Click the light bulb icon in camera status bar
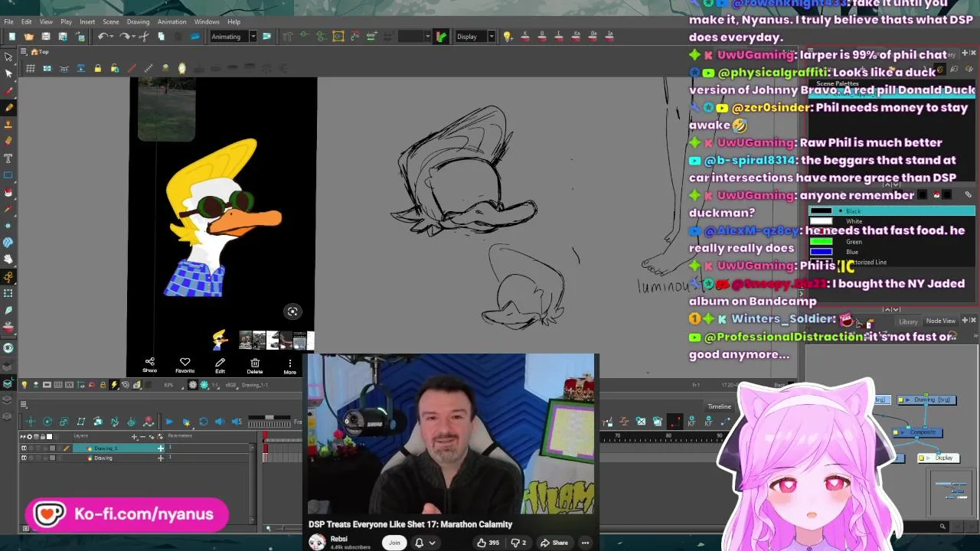This screenshot has width=980, height=551. click(24, 385)
